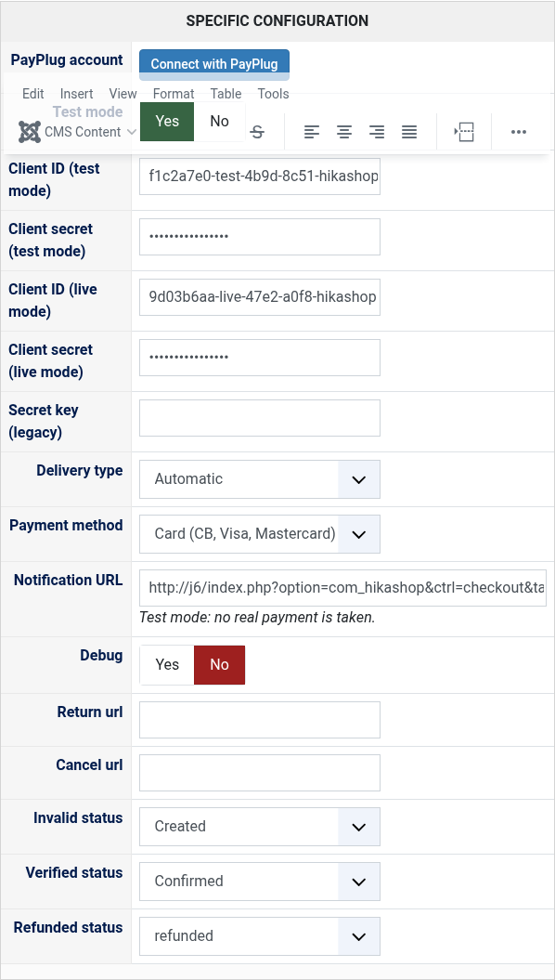Click the Notification URL field
Image resolution: width=555 pixels, height=980 pixels.
342,588
